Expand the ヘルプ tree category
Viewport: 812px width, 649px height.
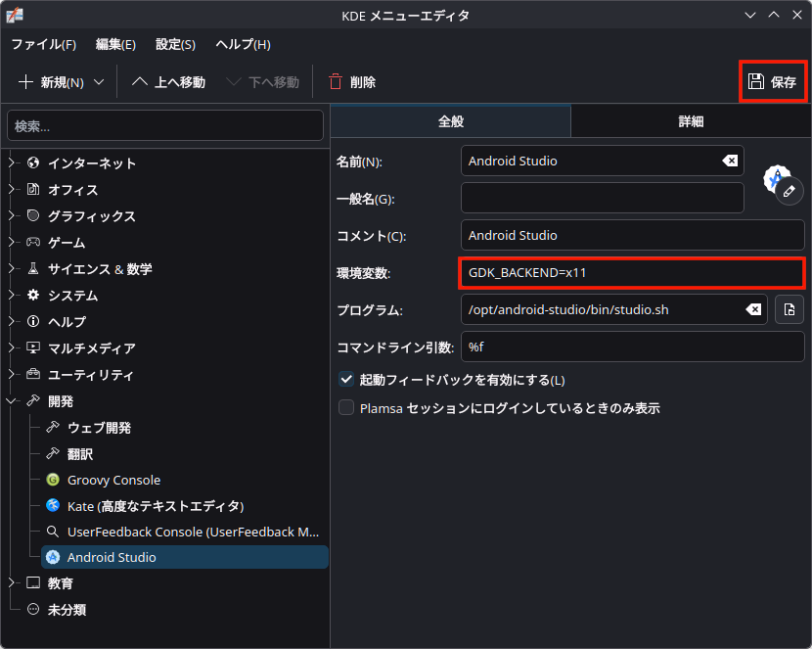click(x=12, y=321)
